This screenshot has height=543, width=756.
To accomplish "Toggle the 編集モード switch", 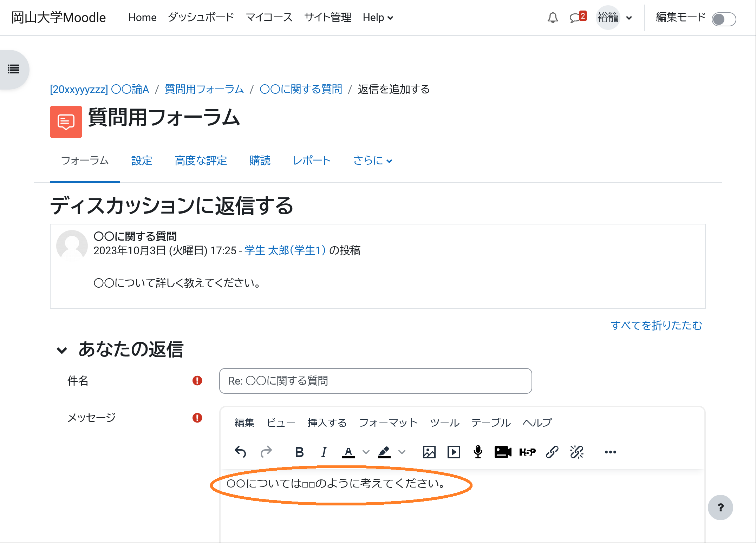I will pyautogui.click(x=724, y=19).
